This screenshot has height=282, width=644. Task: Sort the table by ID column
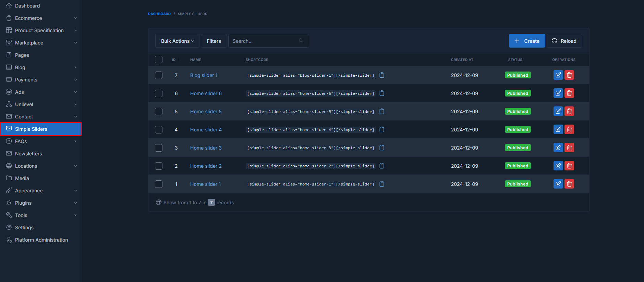(x=175, y=60)
